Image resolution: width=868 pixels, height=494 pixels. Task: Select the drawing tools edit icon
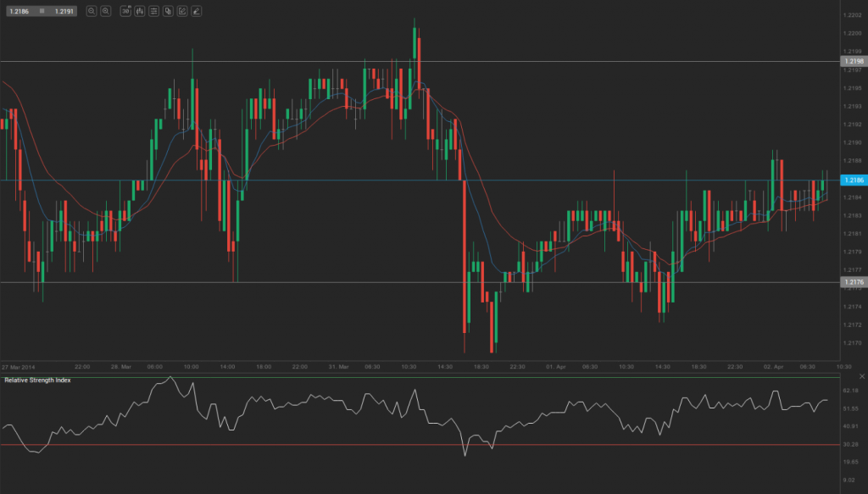point(181,11)
